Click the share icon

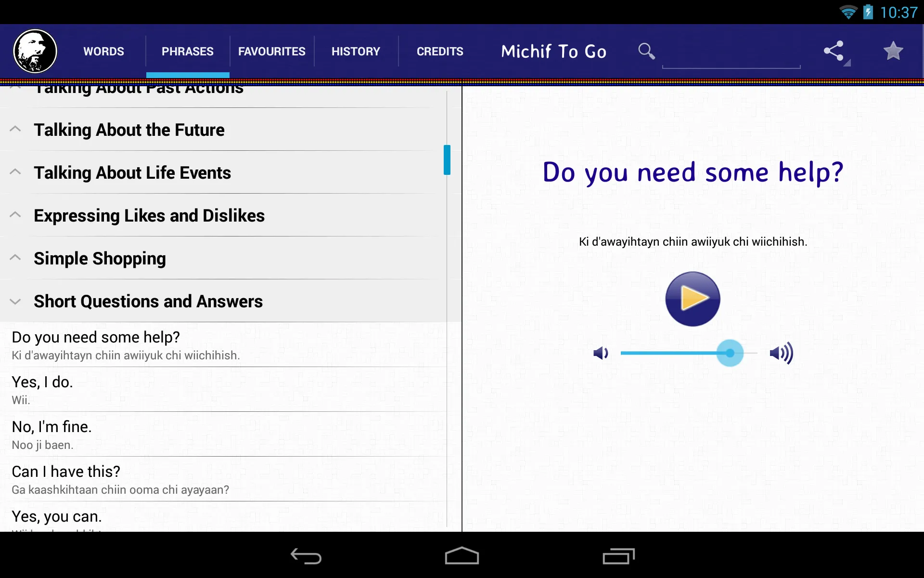pyautogui.click(x=834, y=51)
